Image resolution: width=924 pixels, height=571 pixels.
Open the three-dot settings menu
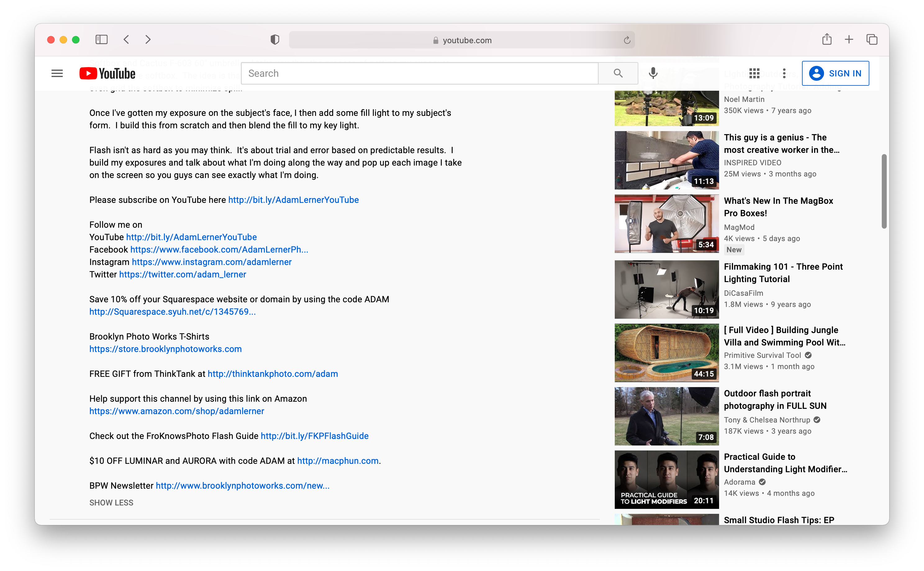point(784,73)
